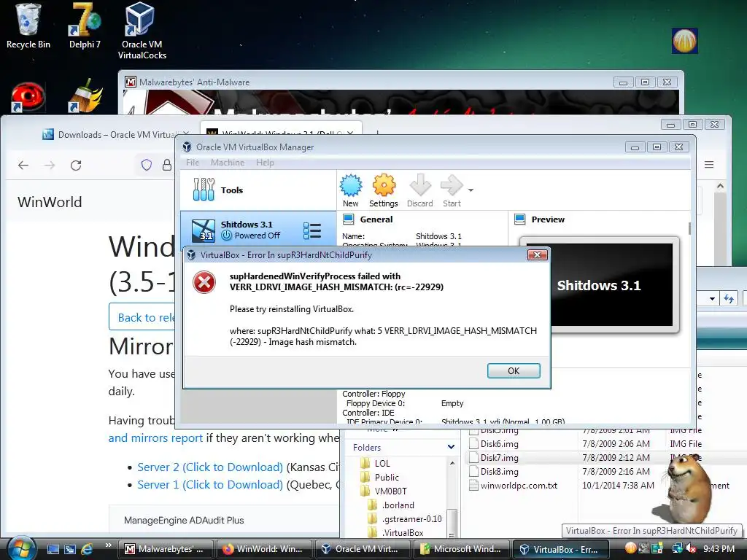
Task: Click Internet Explorer quick launch icon
Action: pyautogui.click(x=88, y=549)
